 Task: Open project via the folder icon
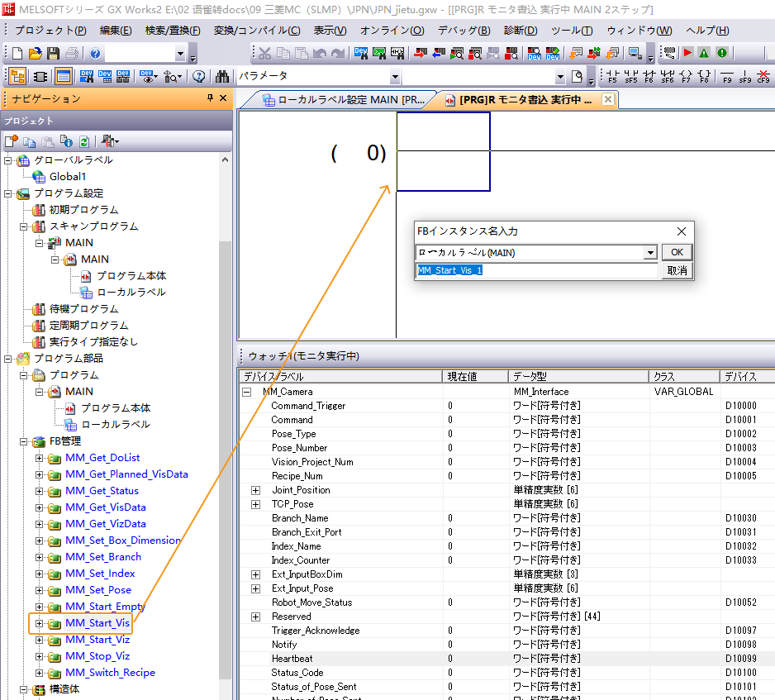36,54
